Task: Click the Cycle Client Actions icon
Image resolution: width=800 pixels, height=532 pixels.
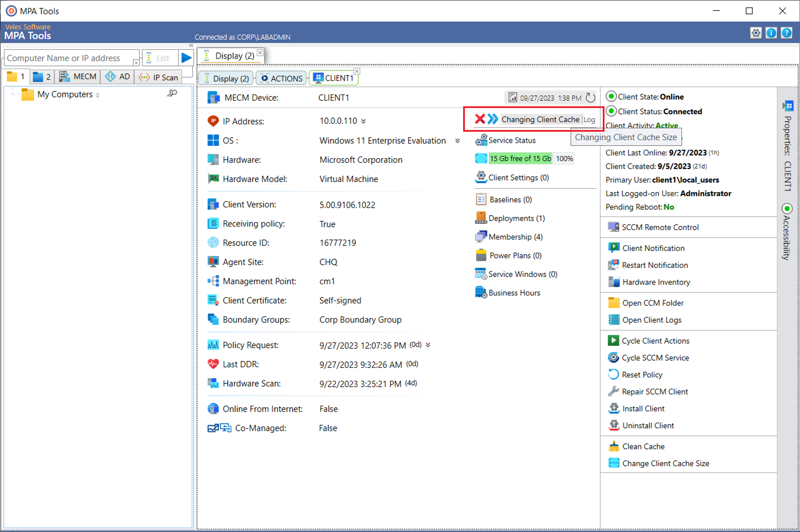Action: (613, 340)
